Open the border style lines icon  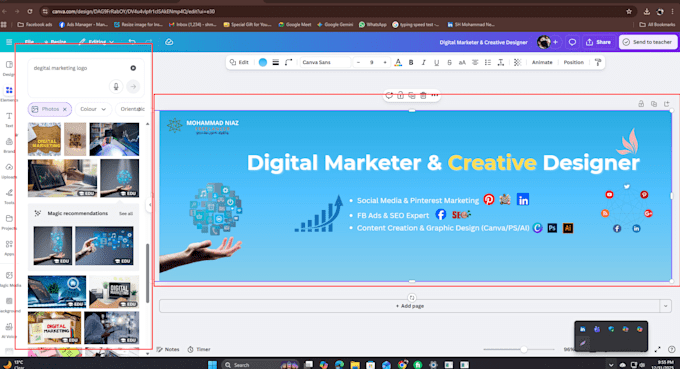pos(275,62)
